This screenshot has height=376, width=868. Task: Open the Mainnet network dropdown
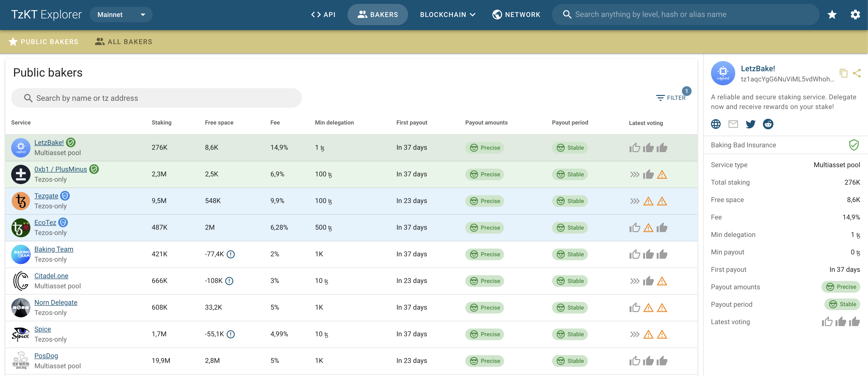click(121, 15)
